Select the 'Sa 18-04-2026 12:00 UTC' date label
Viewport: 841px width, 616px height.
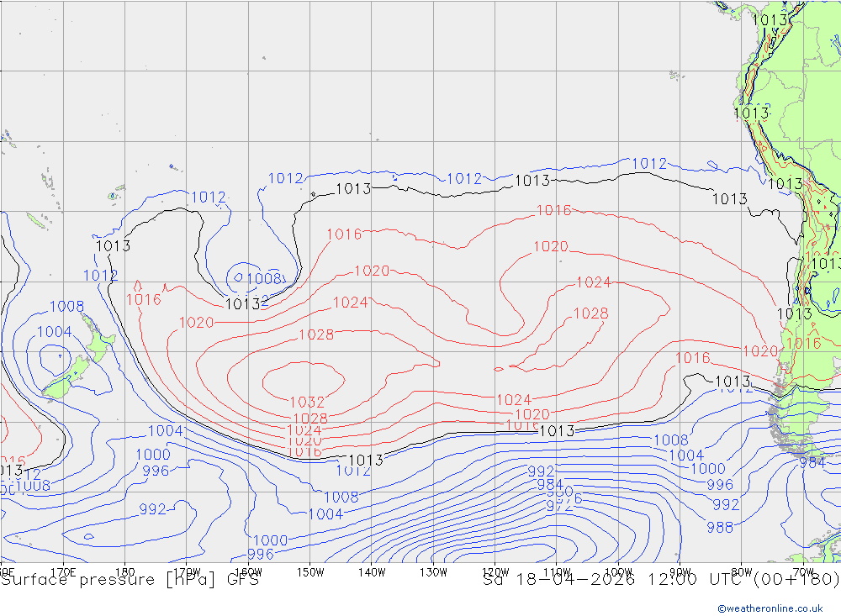pyautogui.click(x=615, y=580)
